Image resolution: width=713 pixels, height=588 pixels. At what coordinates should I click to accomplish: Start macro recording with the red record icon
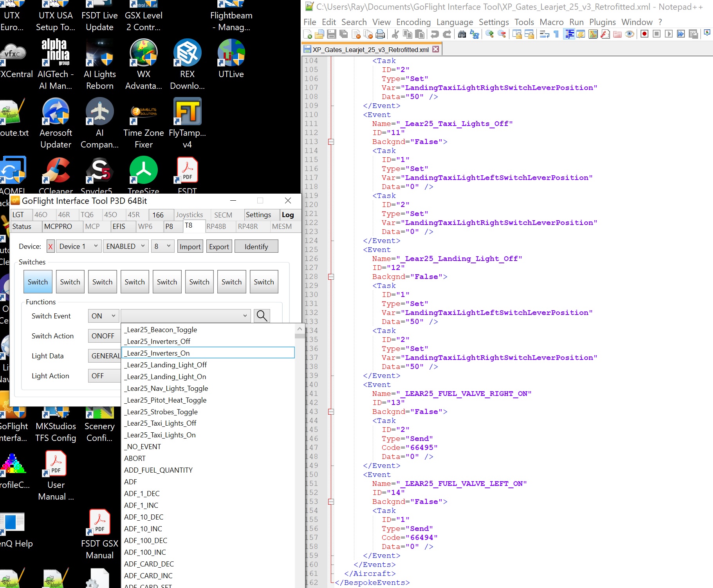(x=644, y=34)
